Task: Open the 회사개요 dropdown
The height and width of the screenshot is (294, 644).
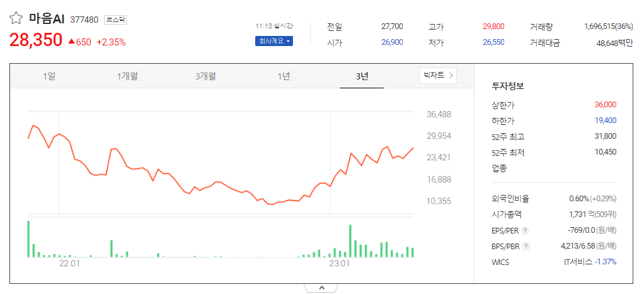Action: click(x=274, y=42)
